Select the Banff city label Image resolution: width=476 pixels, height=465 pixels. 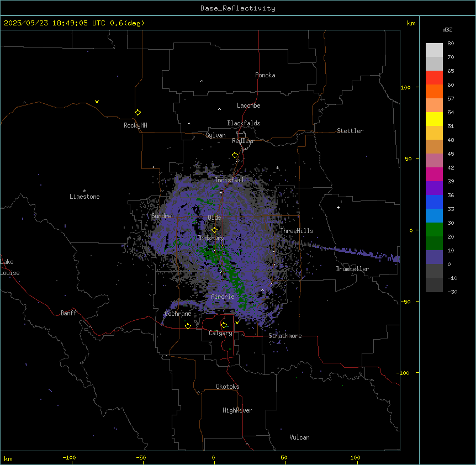[68, 313]
